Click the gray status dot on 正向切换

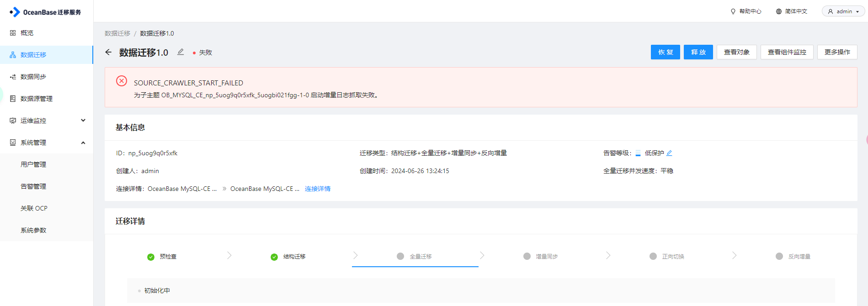[x=653, y=256]
